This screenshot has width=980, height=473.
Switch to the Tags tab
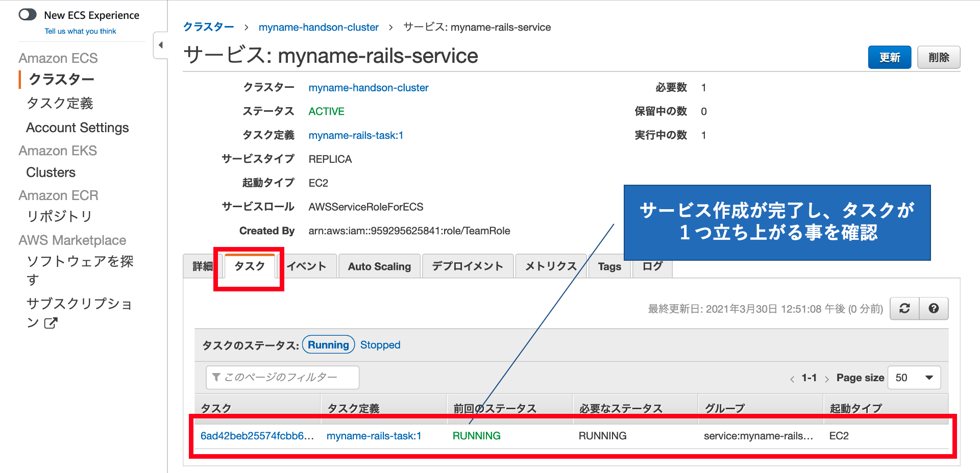(x=609, y=266)
